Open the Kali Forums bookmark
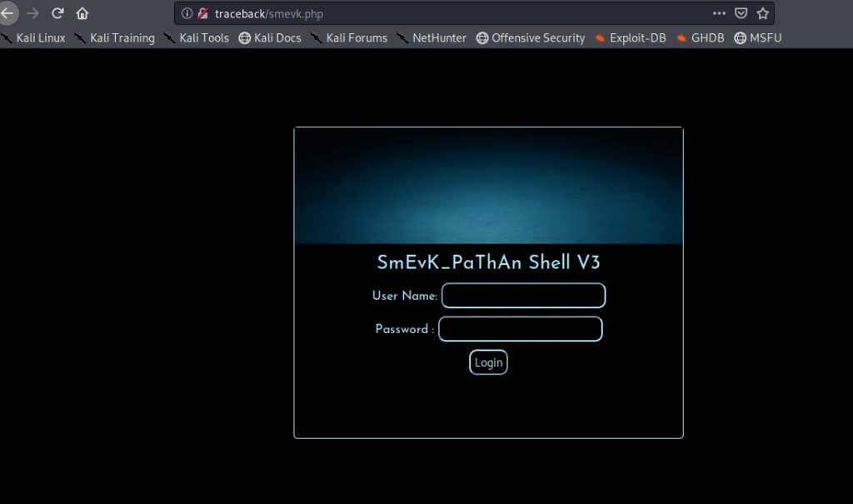853x504 pixels. (x=349, y=38)
